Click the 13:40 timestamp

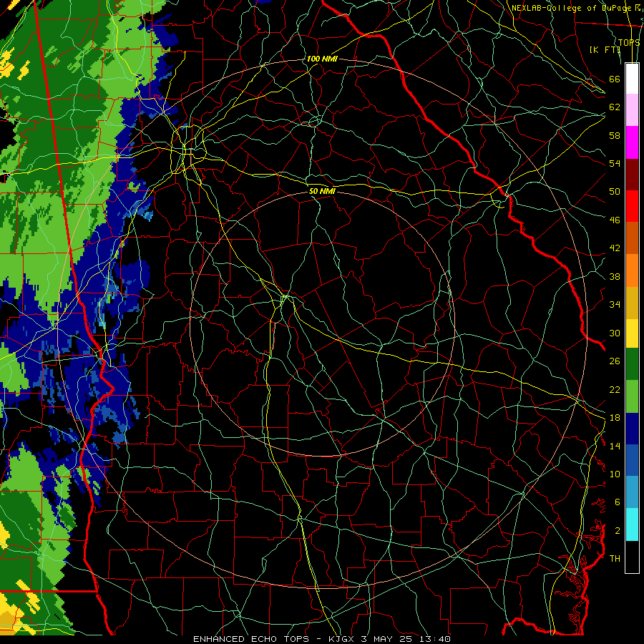click(x=435, y=639)
